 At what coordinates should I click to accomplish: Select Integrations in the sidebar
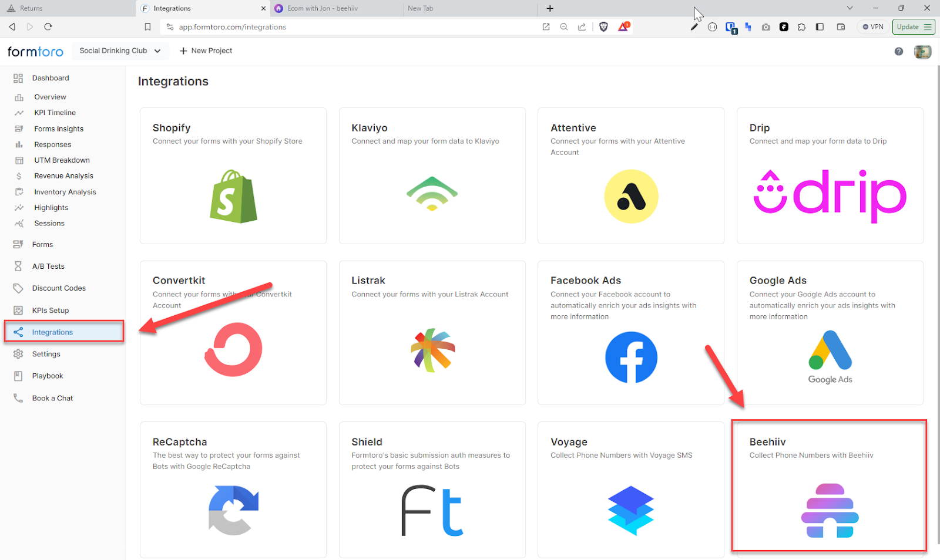[x=64, y=332]
